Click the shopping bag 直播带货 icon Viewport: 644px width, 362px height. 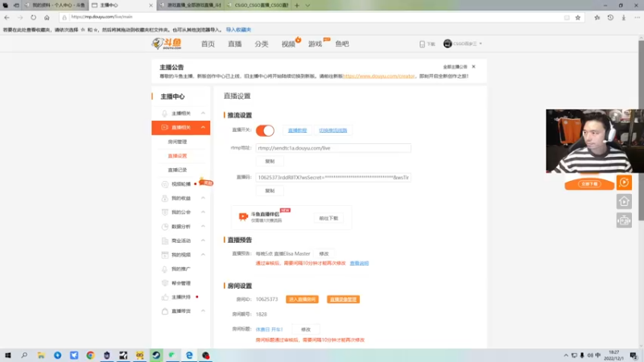(x=165, y=311)
